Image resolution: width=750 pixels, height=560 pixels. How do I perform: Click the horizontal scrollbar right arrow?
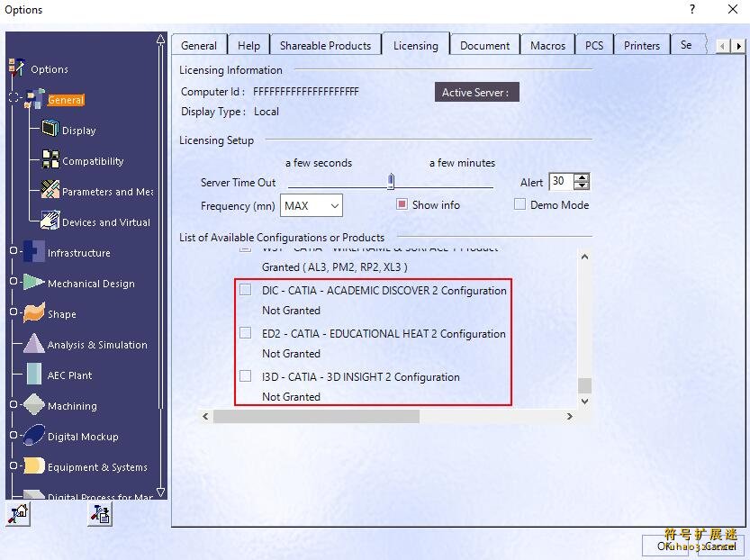click(x=569, y=417)
